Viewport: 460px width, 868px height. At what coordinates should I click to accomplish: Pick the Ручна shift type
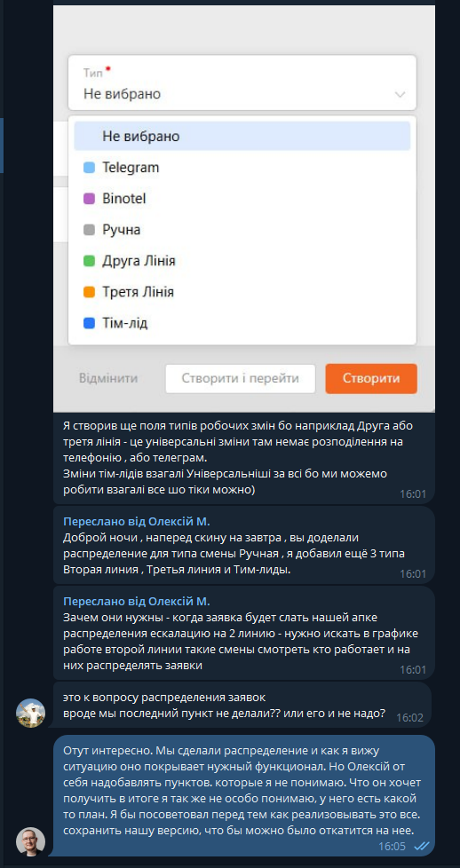pos(242,230)
